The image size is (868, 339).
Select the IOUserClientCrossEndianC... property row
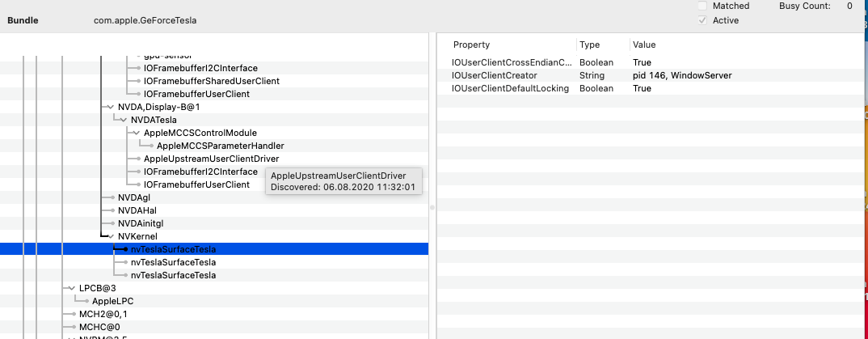pyautogui.click(x=651, y=62)
